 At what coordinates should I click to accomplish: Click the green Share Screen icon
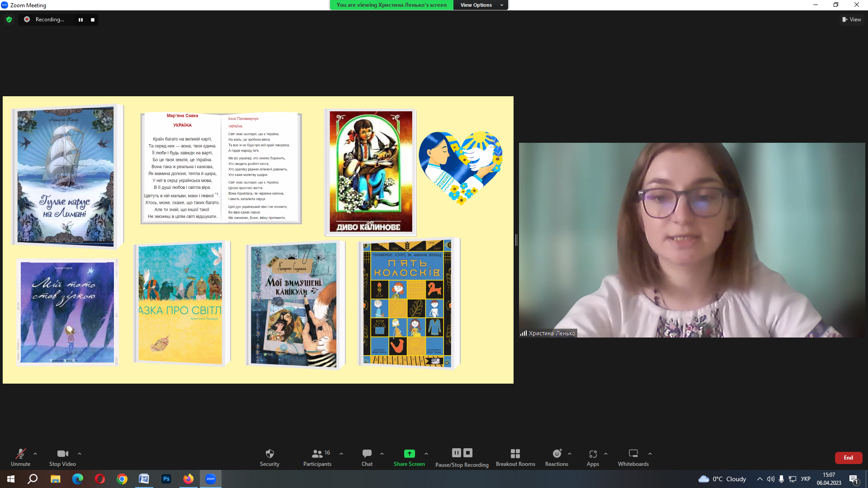(409, 454)
